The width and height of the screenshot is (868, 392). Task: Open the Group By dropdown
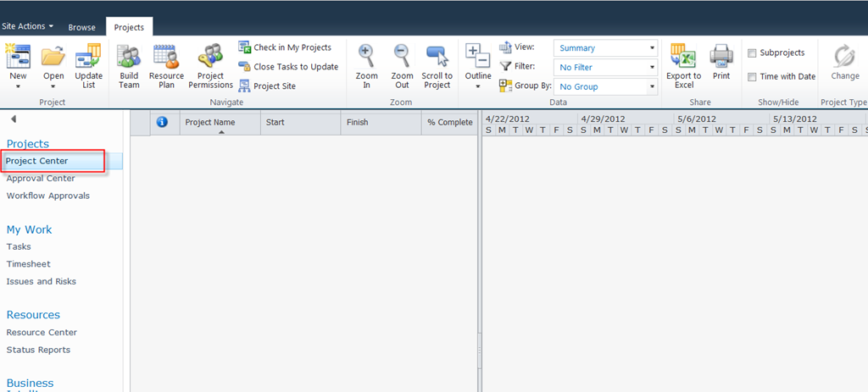(605, 86)
